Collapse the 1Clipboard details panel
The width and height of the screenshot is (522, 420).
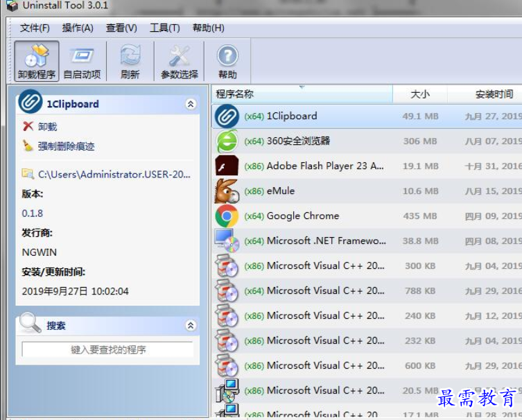pyautogui.click(x=191, y=104)
